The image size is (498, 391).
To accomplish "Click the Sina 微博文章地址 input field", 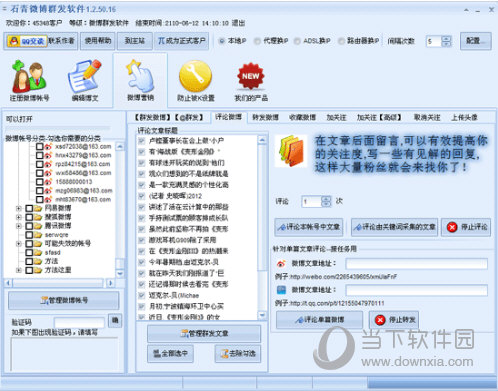I will (x=417, y=264).
